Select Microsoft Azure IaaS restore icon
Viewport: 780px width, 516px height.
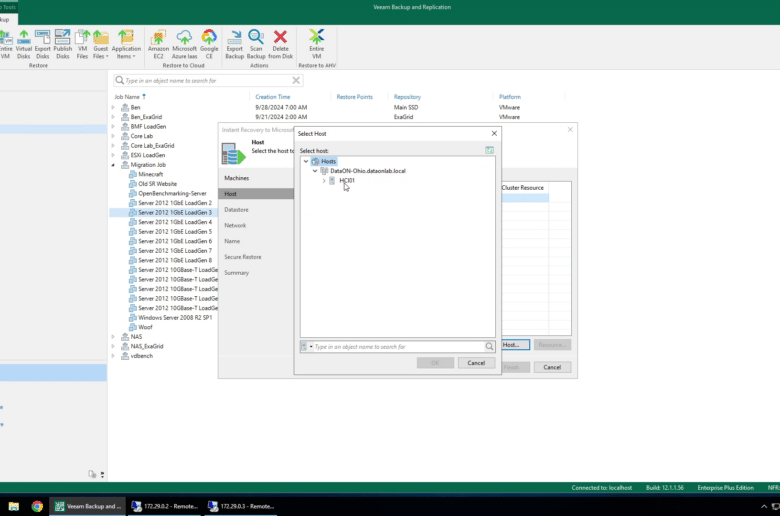[x=185, y=44]
